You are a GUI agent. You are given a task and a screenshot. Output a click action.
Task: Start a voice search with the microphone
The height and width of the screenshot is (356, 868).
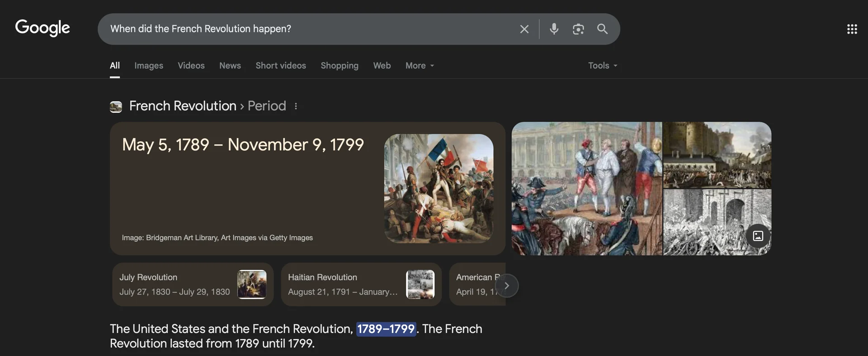[554, 28]
